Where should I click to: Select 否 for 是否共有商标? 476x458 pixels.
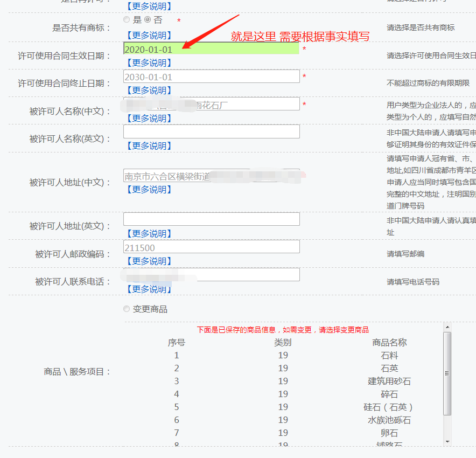(148, 20)
